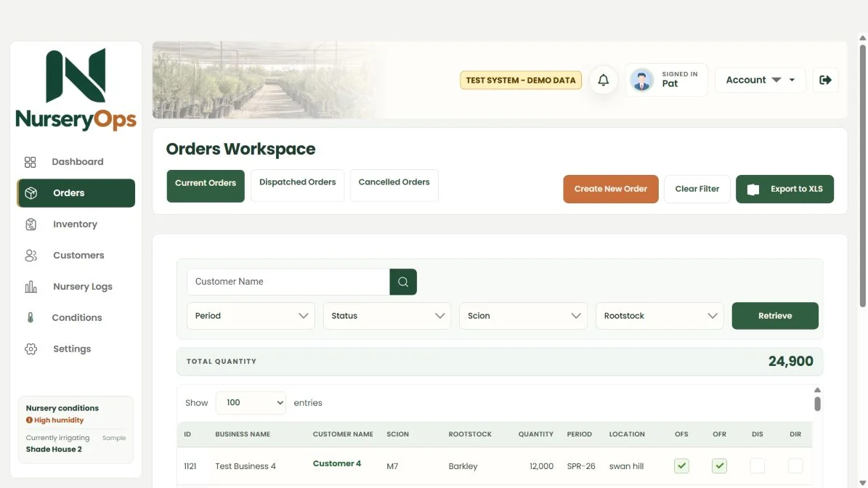Click the Shade House 2 label

click(54, 450)
